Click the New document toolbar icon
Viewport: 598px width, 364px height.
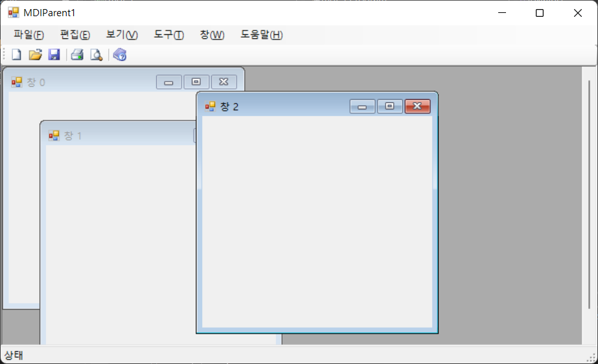(16, 55)
